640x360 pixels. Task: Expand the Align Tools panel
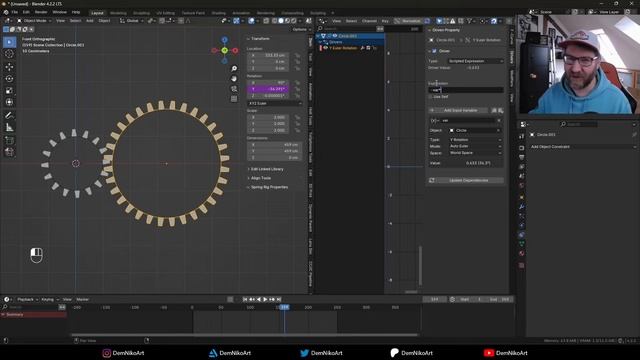click(260, 178)
